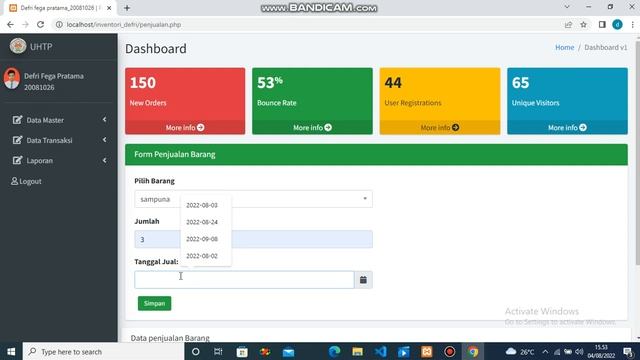Open the notifications center icon
This screenshot has height=360, width=640.
[x=628, y=351]
